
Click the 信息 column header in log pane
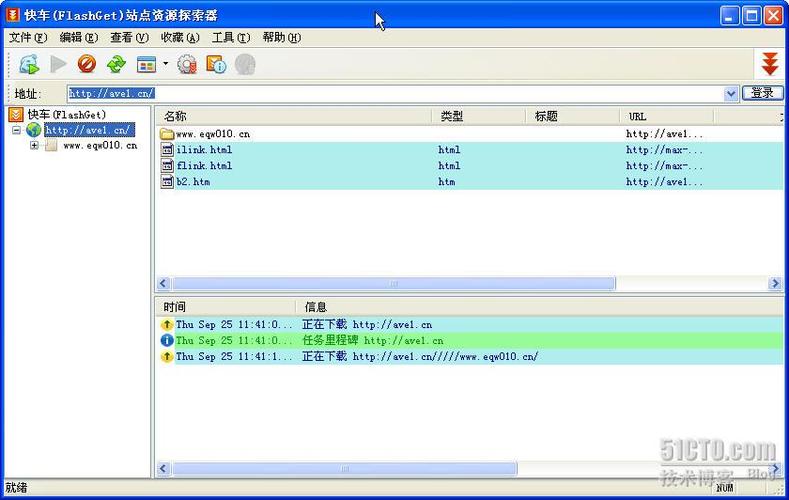pos(539,307)
